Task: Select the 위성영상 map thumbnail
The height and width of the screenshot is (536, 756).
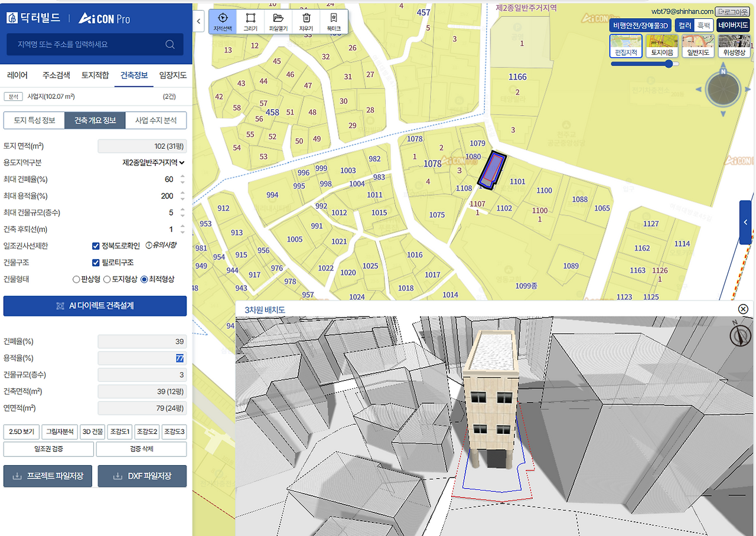Action: click(x=734, y=46)
